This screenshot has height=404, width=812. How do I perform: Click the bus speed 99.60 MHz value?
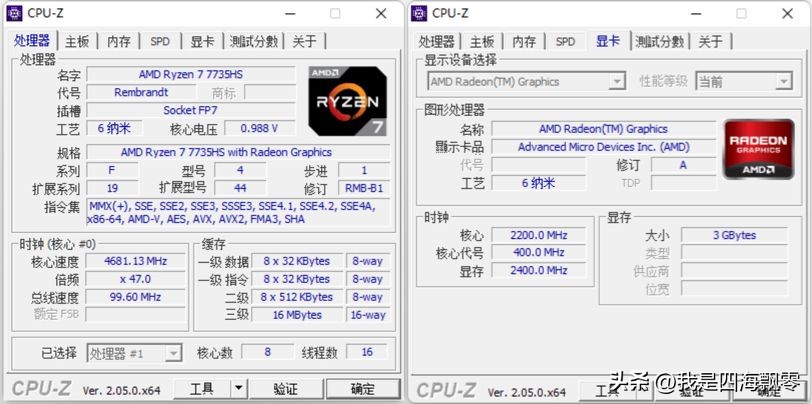[x=136, y=297]
